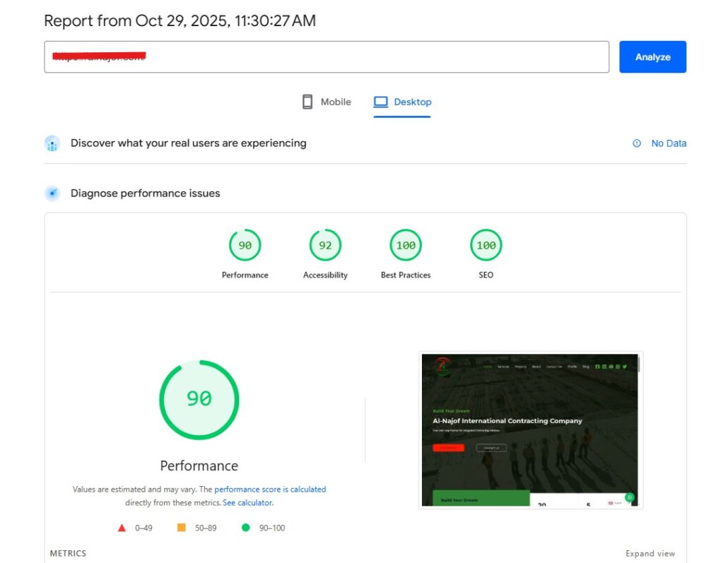Open the 'performance score is calculated' link
Screen dimensions: 728x563
tap(270, 489)
